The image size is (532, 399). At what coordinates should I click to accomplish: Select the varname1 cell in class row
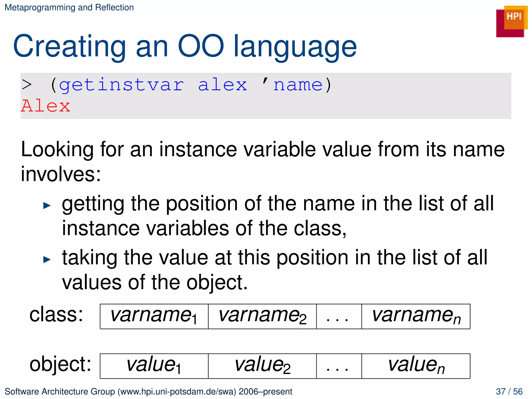click(154, 316)
